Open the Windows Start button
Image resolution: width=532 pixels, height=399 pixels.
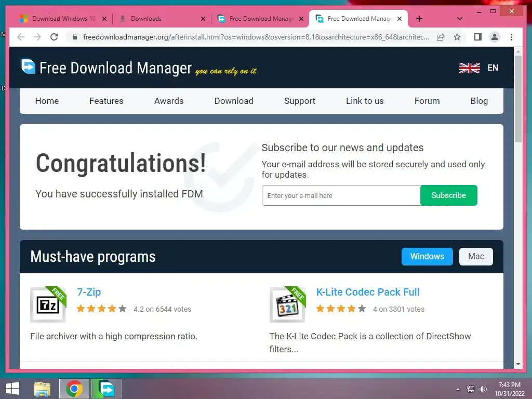coord(12,389)
